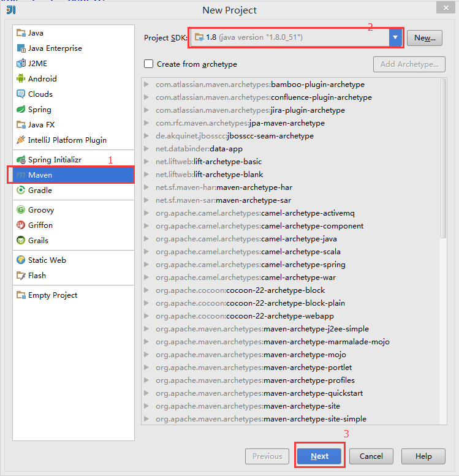Expand maven-archetype-har node
Screen dimensions: 459x476
click(146, 187)
